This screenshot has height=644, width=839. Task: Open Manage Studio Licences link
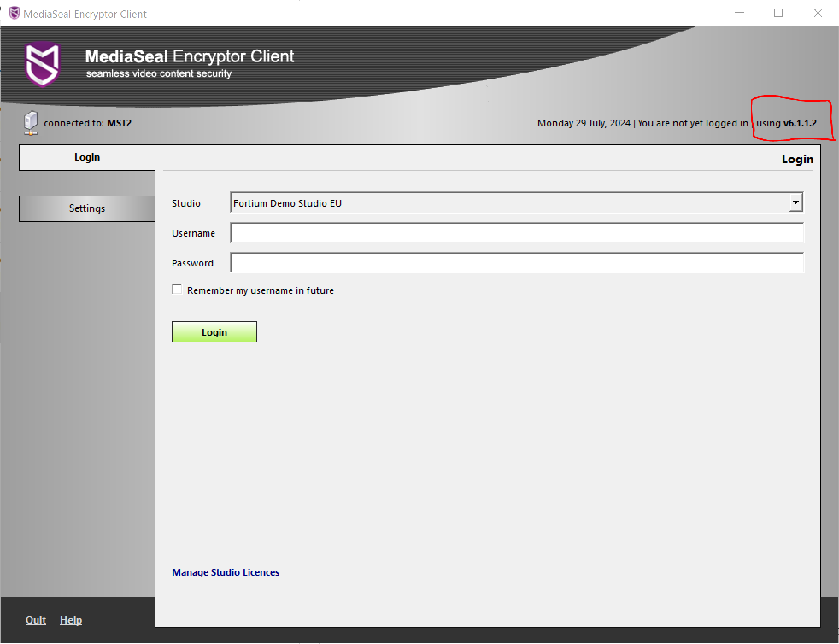coord(226,572)
